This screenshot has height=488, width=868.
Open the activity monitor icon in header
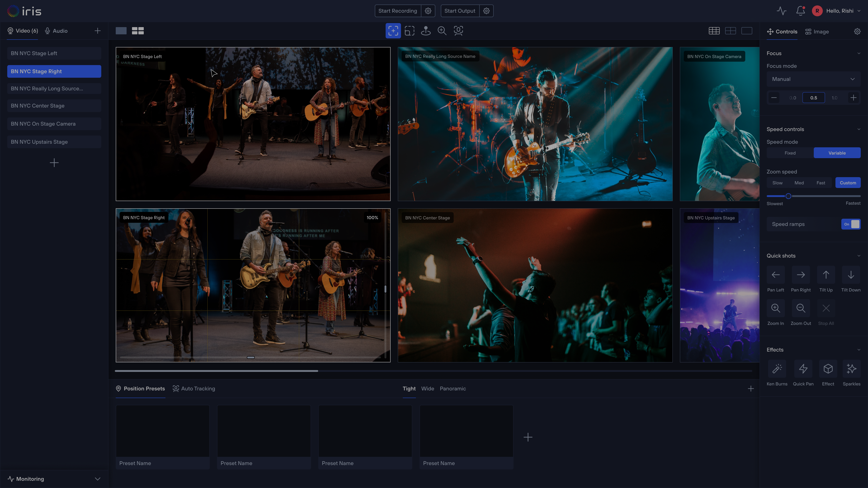click(781, 11)
